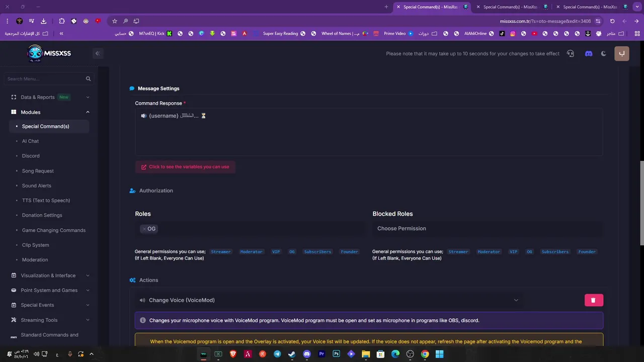
Task: Open the user avatar menu in header
Action: point(622,53)
